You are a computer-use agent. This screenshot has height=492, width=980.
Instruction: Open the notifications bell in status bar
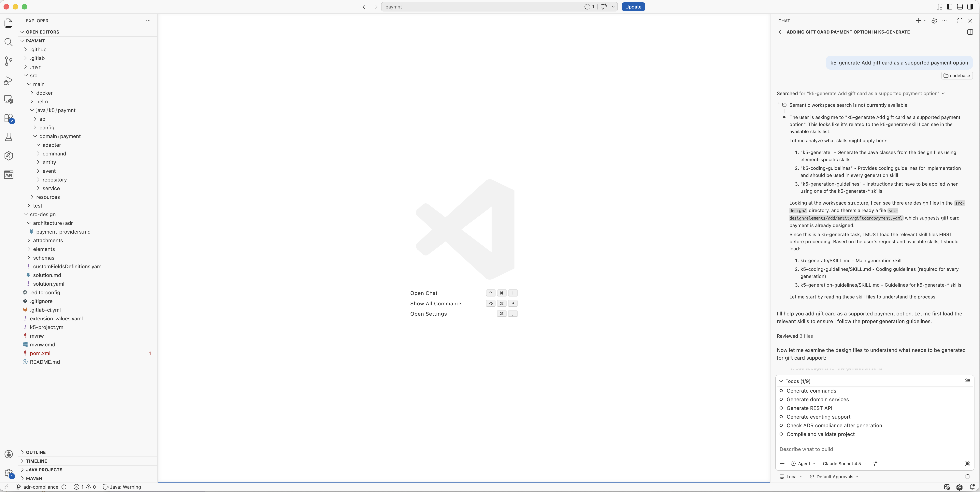click(972, 487)
